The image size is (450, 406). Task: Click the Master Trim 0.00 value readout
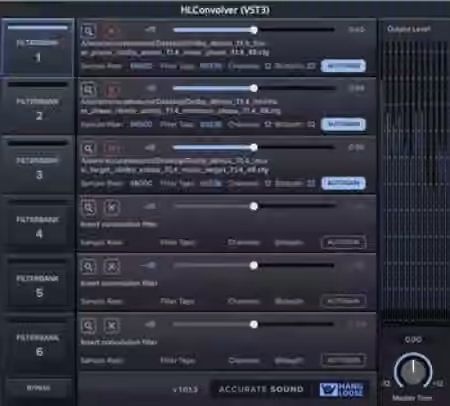413,340
